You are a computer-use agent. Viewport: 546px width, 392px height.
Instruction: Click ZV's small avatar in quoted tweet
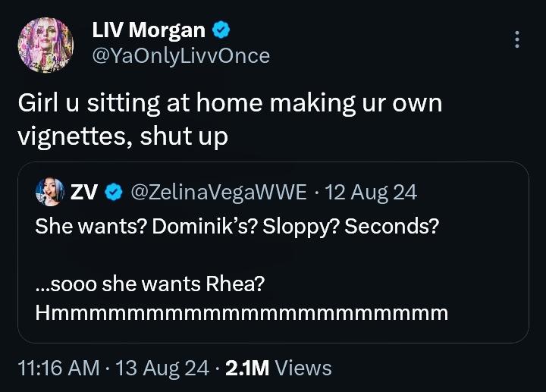(49, 192)
